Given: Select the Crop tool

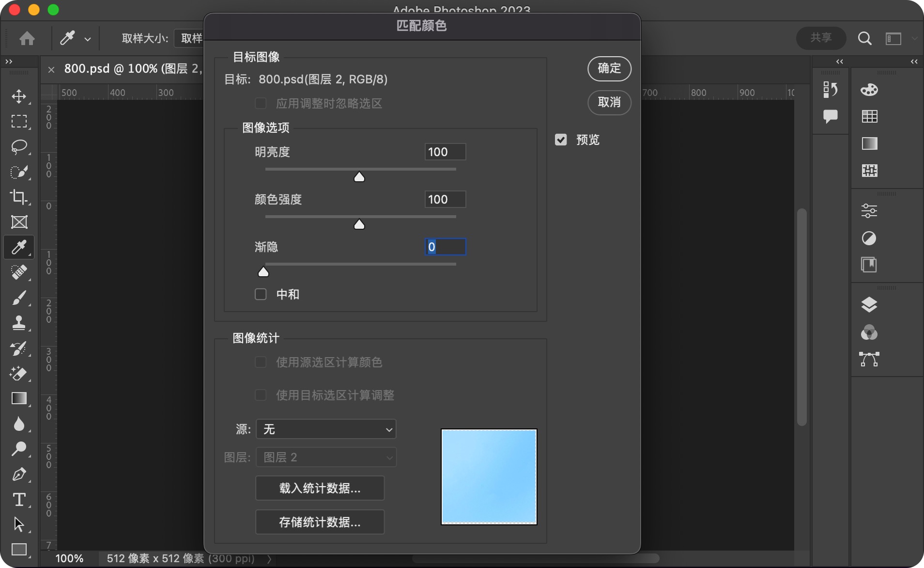Looking at the screenshot, I should (x=19, y=197).
